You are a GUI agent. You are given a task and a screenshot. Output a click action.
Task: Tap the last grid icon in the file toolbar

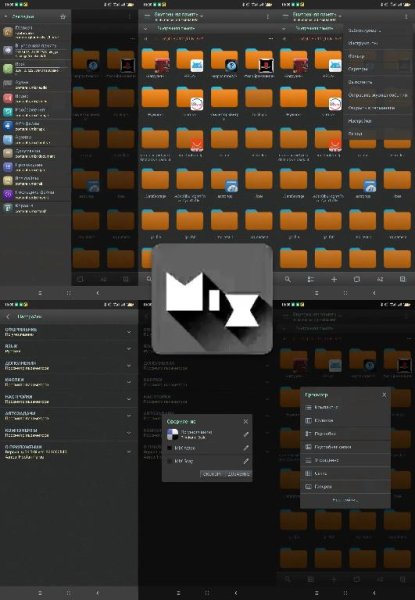click(x=403, y=279)
